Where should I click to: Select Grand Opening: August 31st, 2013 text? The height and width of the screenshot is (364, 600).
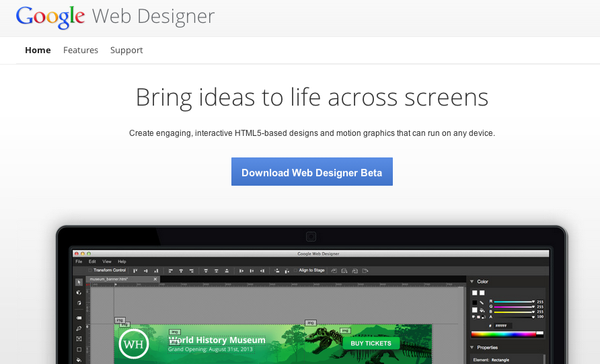pyautogui.click(x=210, y=349)
